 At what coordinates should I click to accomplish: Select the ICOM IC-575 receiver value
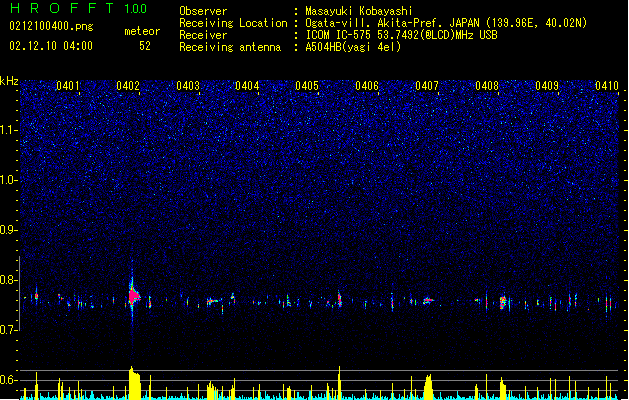401,35
